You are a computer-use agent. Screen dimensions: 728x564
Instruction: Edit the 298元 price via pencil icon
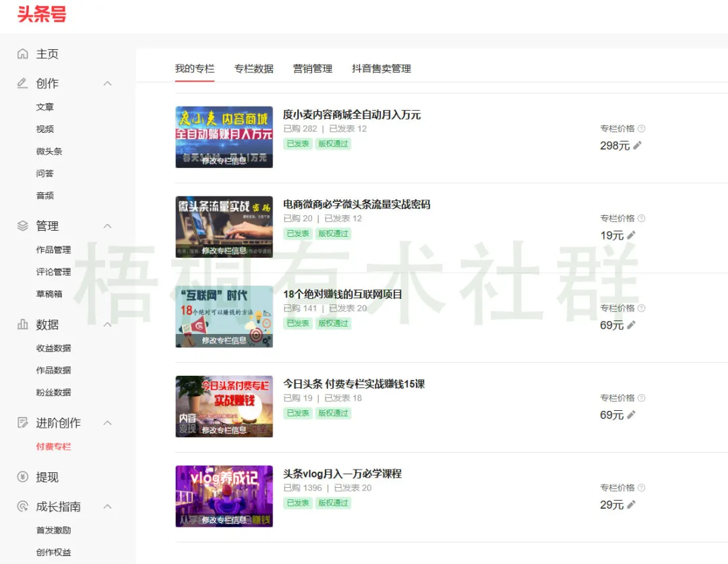(637, 146)
